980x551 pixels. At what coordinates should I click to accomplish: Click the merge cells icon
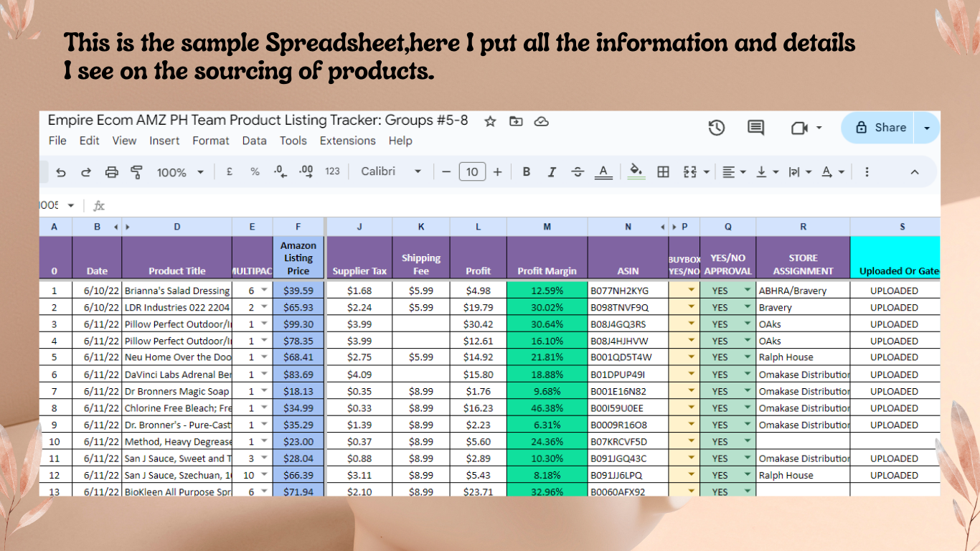690,172
